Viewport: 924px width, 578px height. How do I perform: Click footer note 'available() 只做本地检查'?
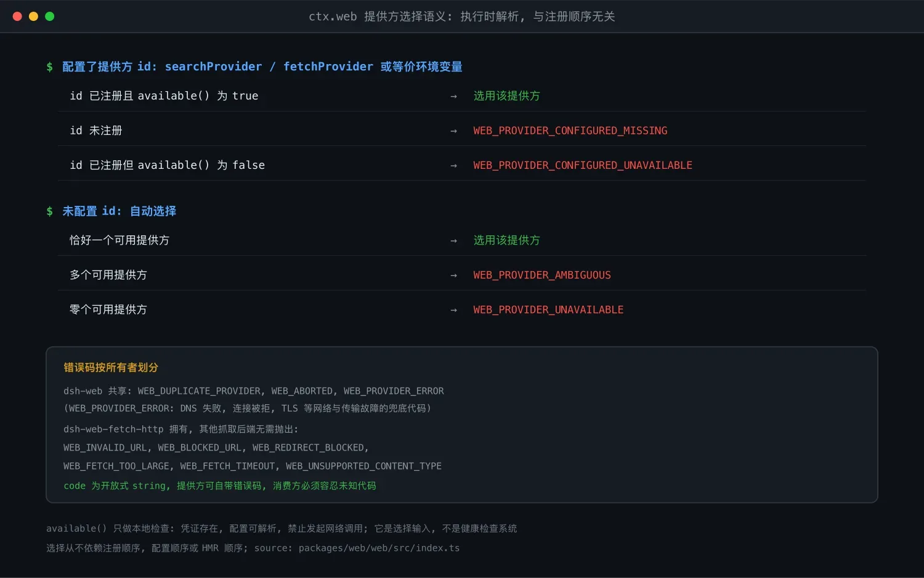pos(282,528)
